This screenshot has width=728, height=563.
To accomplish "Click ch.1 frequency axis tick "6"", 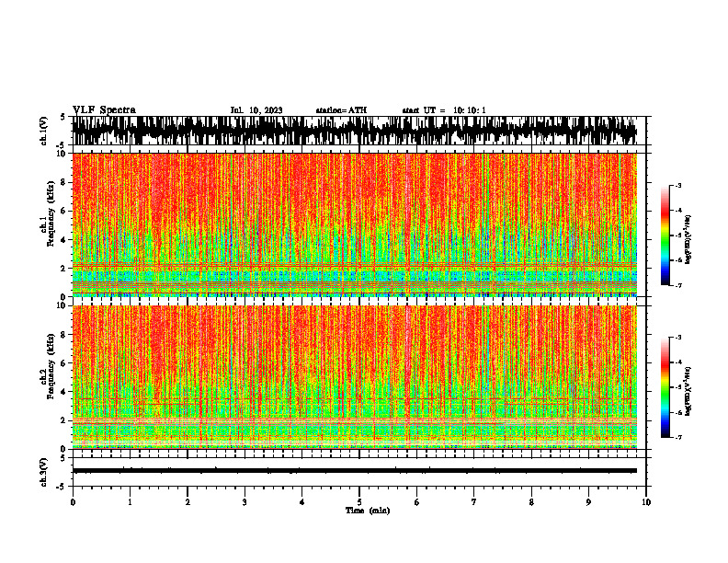I will point(64,211).
